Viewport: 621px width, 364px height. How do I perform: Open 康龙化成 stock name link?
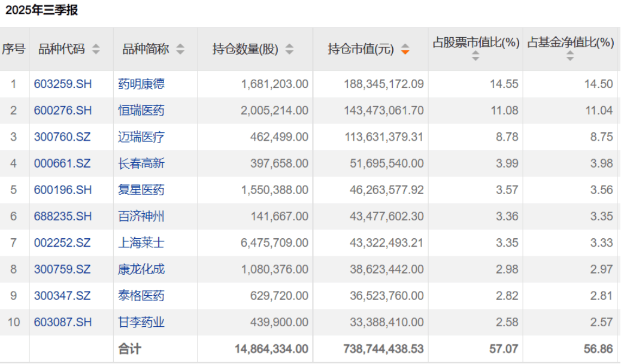[x=141, y=269]
